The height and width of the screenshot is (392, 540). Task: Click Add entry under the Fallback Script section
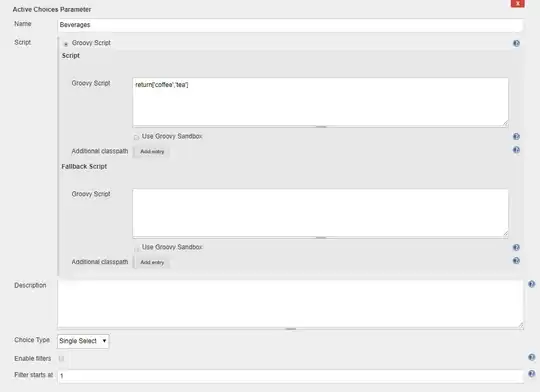pyautogui.click(x=152, y=262)
